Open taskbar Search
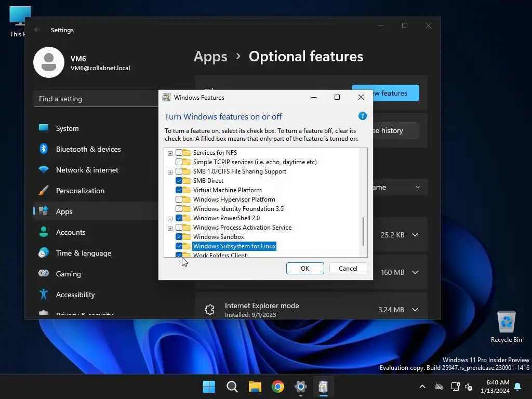The width and height of the screenshot is (532, 399). coord(232,387)
